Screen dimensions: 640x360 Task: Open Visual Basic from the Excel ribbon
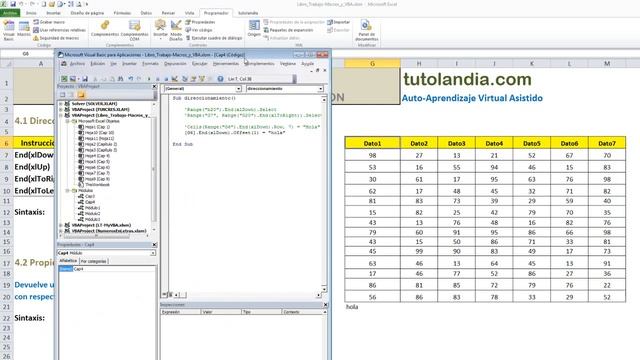tap(9, 30)
